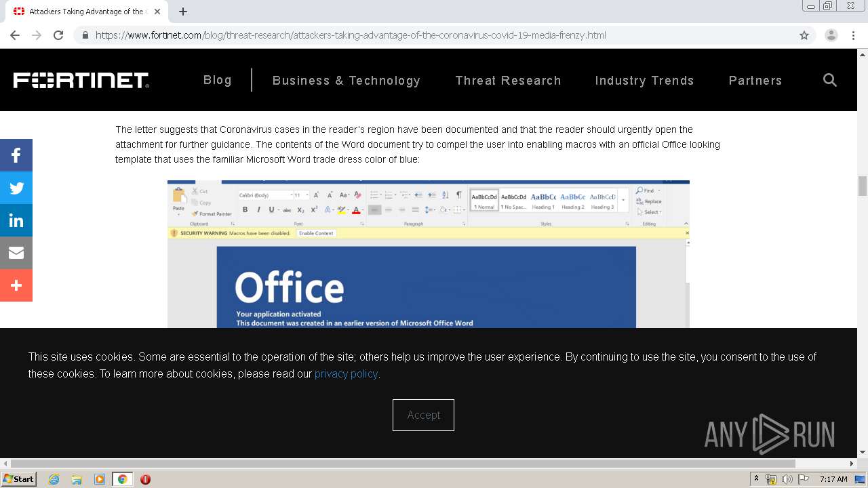This screenshot has width=868, height=488.
Task: View site security lock info
Action: tap(85, 35)
